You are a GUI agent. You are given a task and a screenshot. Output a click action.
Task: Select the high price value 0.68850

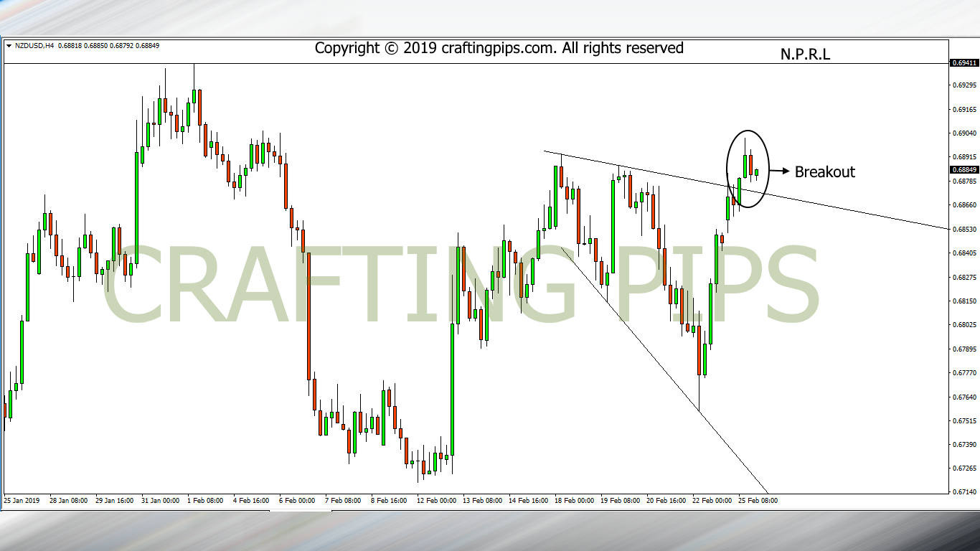(95, 46)
